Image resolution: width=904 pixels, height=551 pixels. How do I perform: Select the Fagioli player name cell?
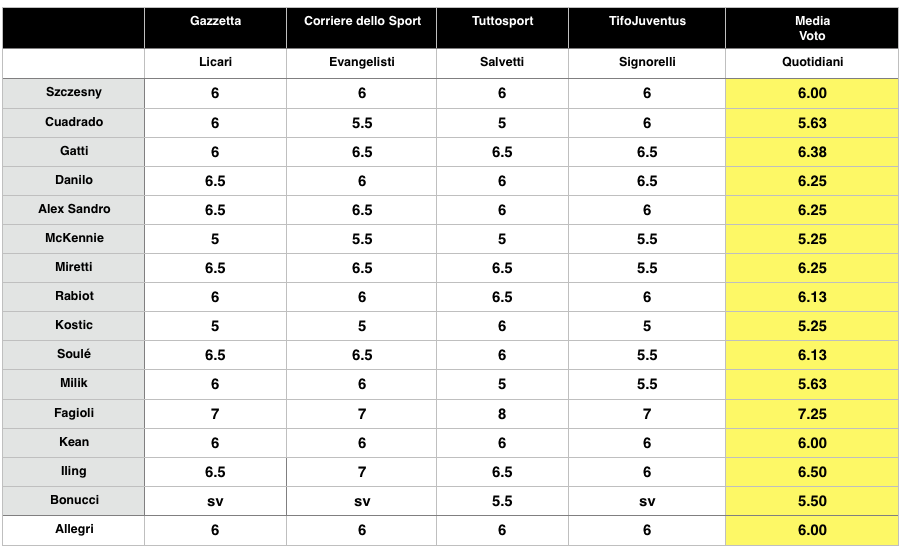pos(74,412)
